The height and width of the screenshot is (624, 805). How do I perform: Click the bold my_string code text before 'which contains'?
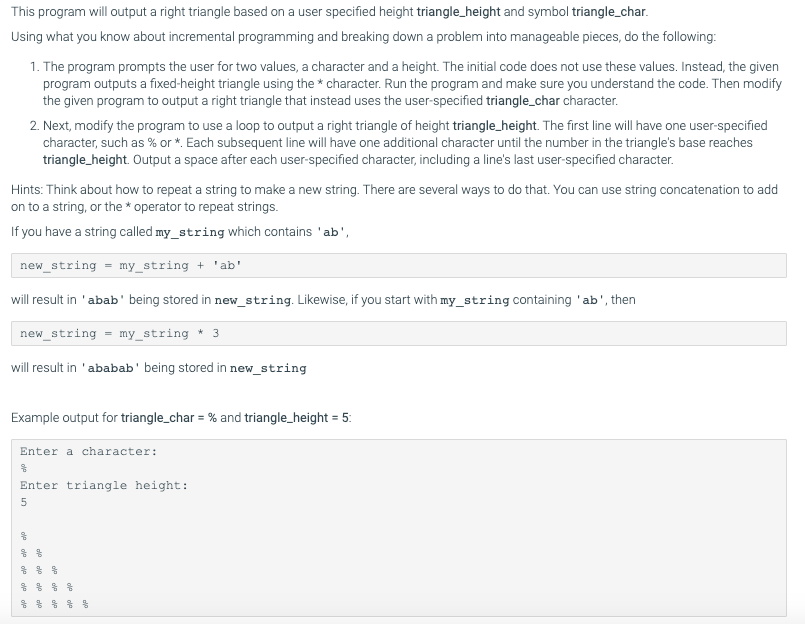190,232
